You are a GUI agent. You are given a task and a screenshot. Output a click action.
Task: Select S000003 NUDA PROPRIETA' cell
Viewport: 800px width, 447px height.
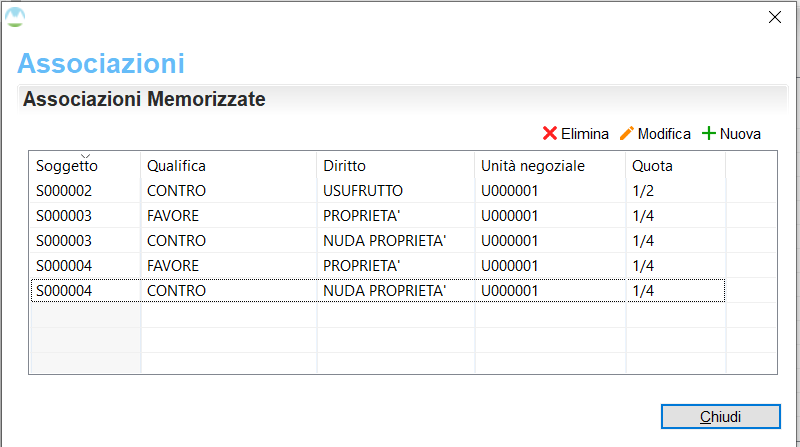(384, 241)
